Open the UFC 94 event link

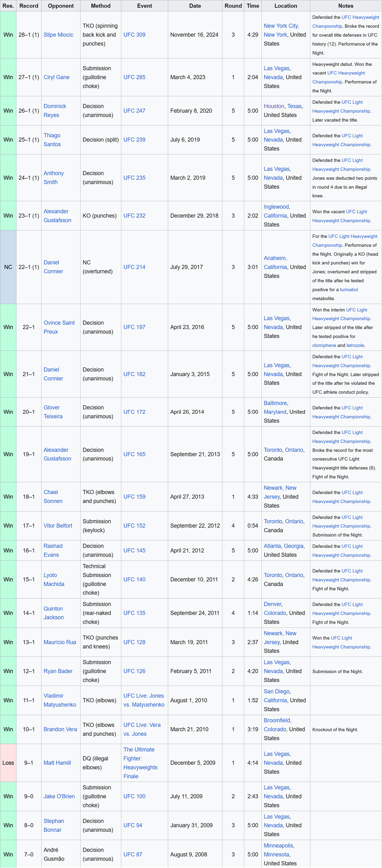tap(133, 825)
